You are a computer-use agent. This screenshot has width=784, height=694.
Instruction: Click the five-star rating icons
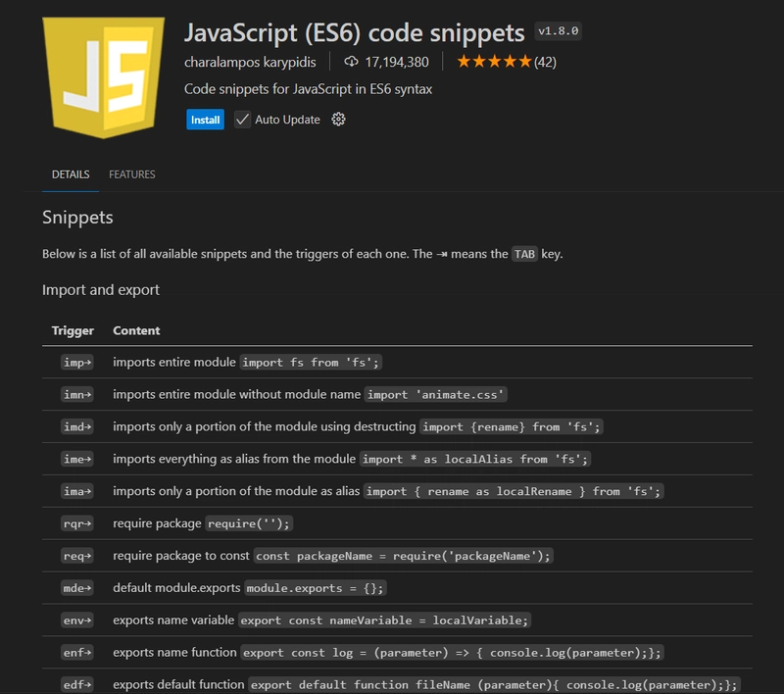coord(494,62)
